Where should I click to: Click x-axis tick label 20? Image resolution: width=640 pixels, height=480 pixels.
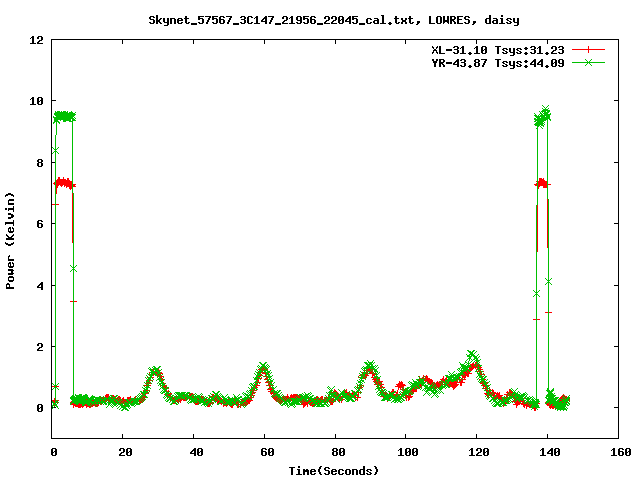(125, 452)
